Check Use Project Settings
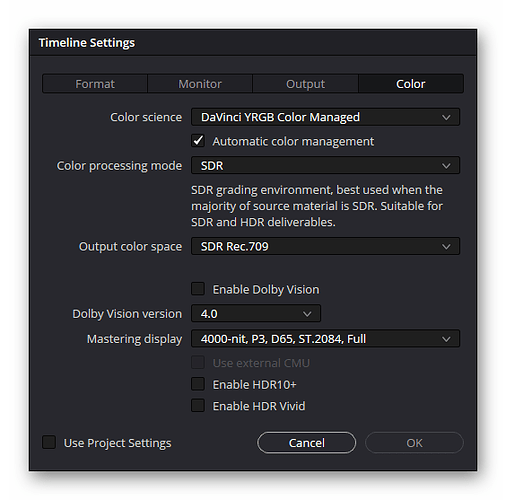The image size is (506, 500). coord(49,442)
